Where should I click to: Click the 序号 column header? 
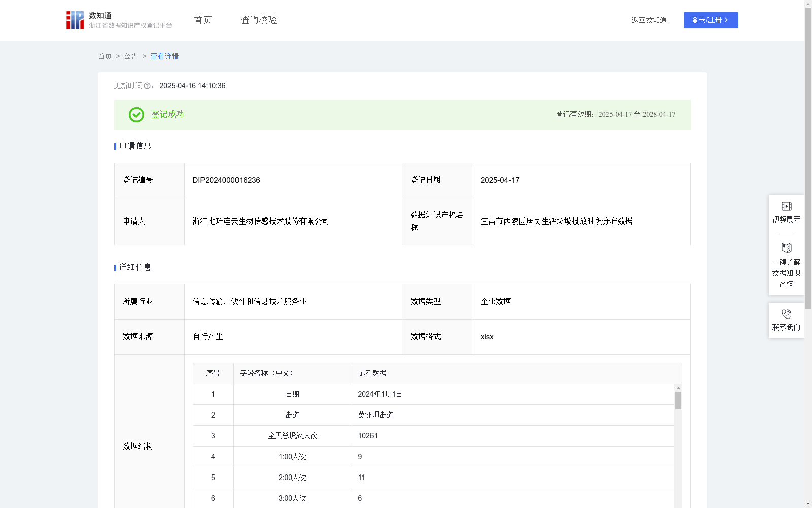click(x=213, y=373)
